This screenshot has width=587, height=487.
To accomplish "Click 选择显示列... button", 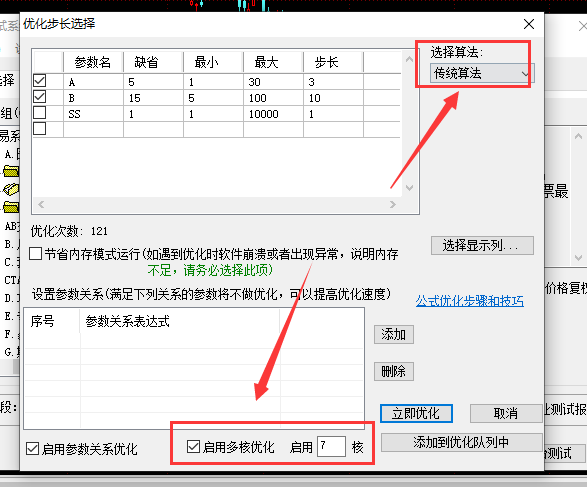I will 482,246.
